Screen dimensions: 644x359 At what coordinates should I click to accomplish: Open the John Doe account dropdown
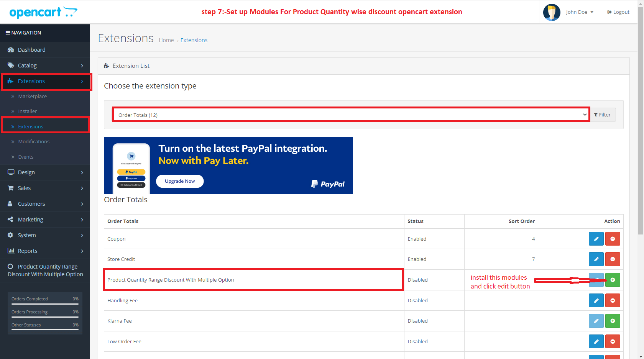579,12
